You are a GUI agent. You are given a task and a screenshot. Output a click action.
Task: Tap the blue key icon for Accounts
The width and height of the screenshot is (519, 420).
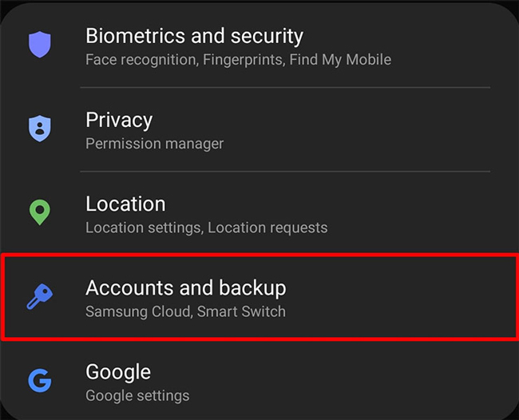(x=40, y=296)
